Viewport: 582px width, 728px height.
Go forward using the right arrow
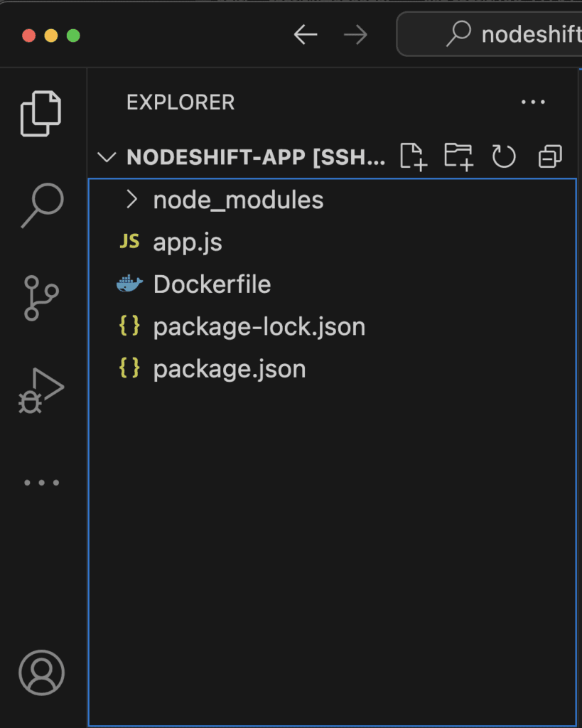click(356, 35)
